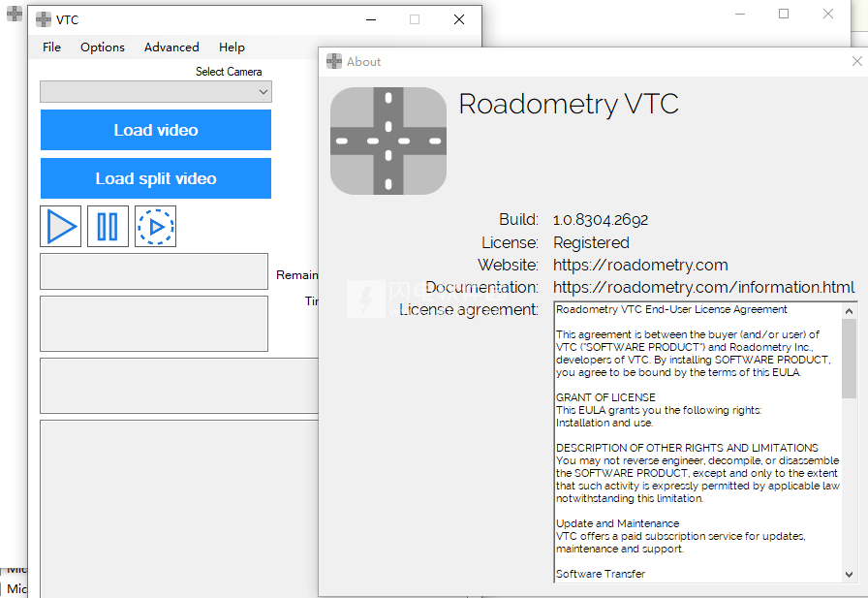The width and height of the screenshot is (868, 598).
Task: Click the build number 1.0.8304.2692
Action: 601,220
